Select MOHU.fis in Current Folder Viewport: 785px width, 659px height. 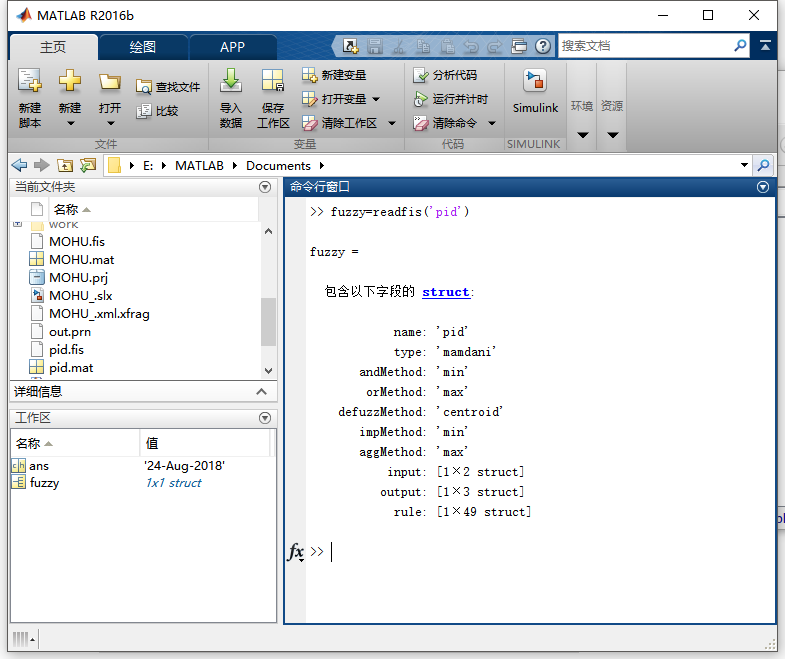pos(77,241)
